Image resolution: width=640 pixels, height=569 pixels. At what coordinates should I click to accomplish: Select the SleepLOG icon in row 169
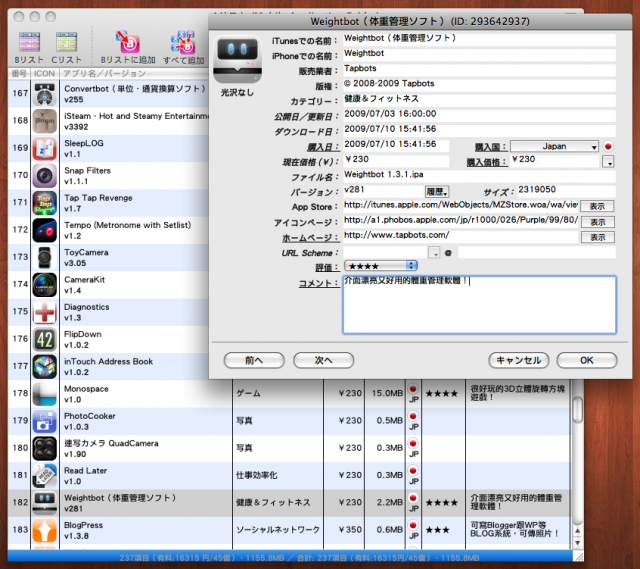click(44, 149)
